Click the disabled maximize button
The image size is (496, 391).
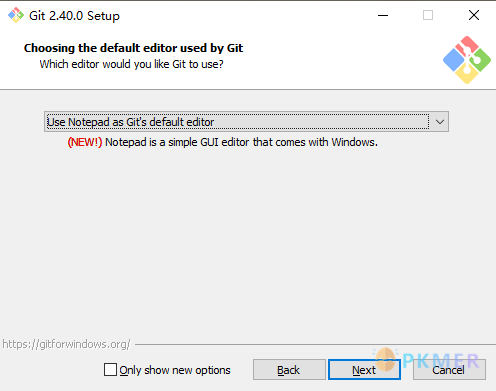coord(428,15)
